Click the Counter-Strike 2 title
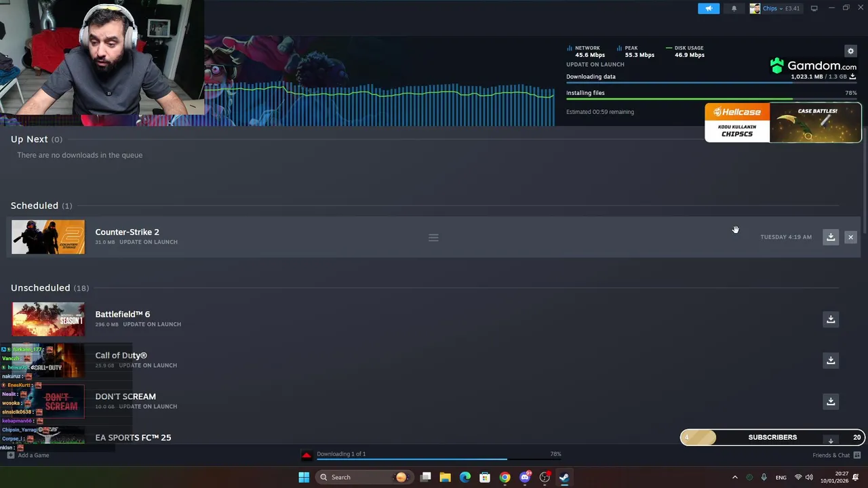 point(127,232)
